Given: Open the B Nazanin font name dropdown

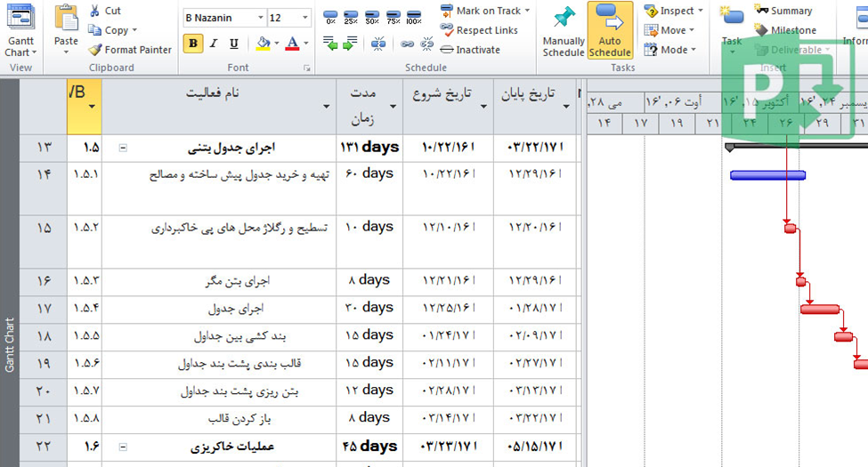Looking at the screenshot, I should (261, 18).
